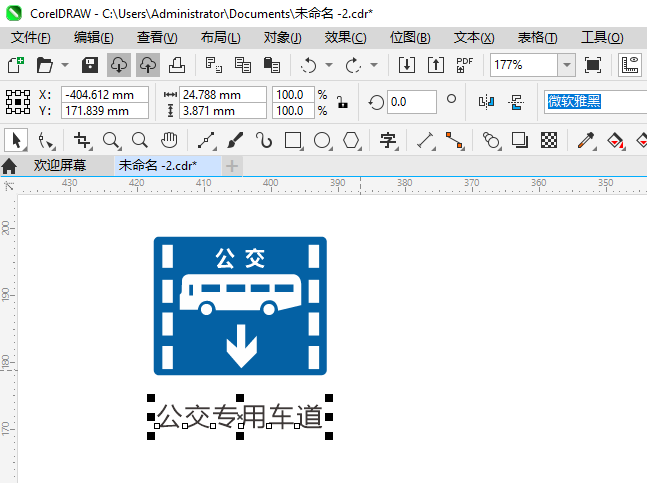Save the document with floppy icon
647x483 pixels.
pyautogui.click(x=90, y=65)
